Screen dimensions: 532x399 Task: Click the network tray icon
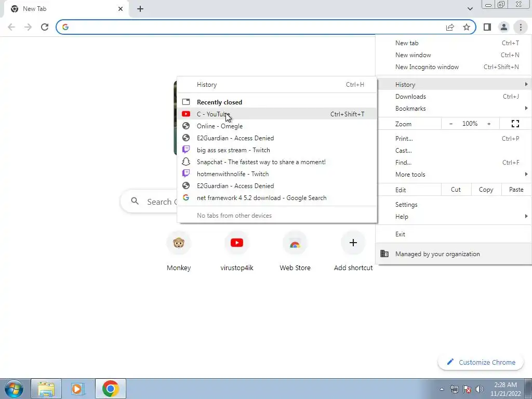tap(454, 389)
